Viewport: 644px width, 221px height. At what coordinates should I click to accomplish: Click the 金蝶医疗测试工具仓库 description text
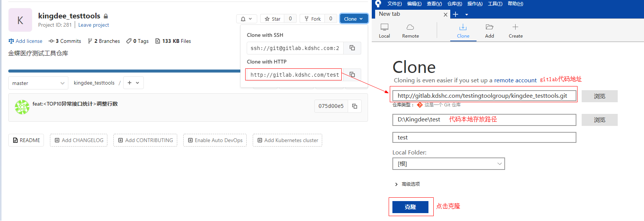(x=38, y=53)
